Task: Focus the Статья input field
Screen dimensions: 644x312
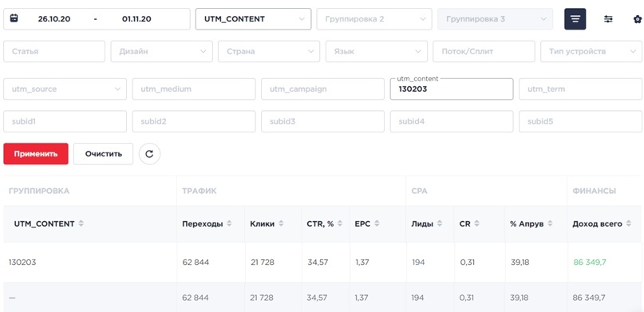Action: coord(54,51)
